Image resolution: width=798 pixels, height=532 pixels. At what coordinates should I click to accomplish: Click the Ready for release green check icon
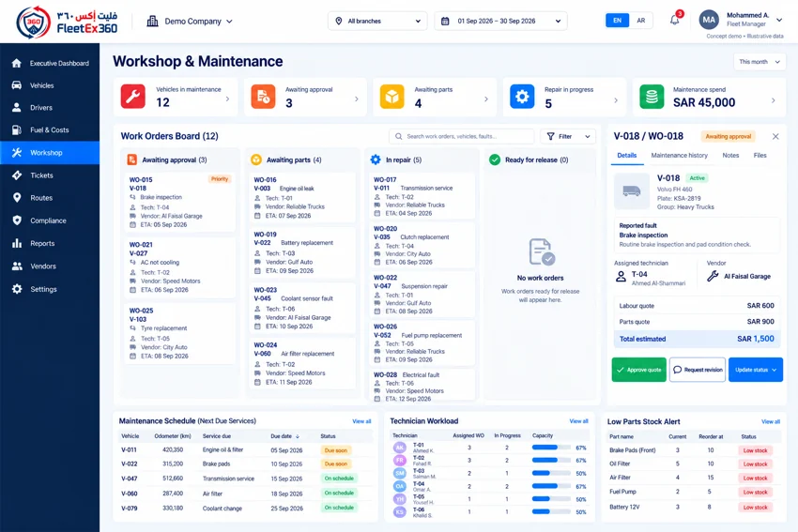(x=495, y=160)
